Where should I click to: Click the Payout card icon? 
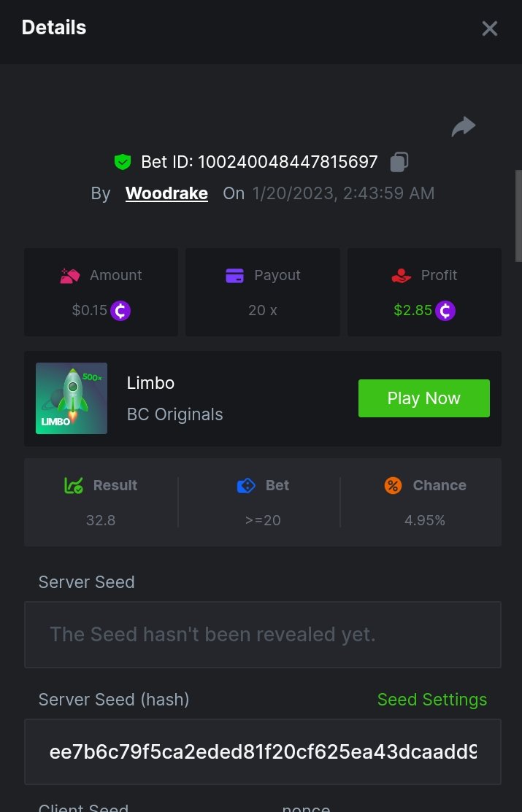(x=234, y=276)
